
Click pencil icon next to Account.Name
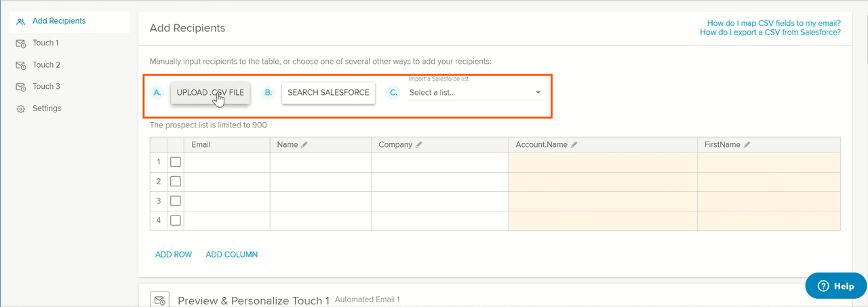(x=574, y=145)
